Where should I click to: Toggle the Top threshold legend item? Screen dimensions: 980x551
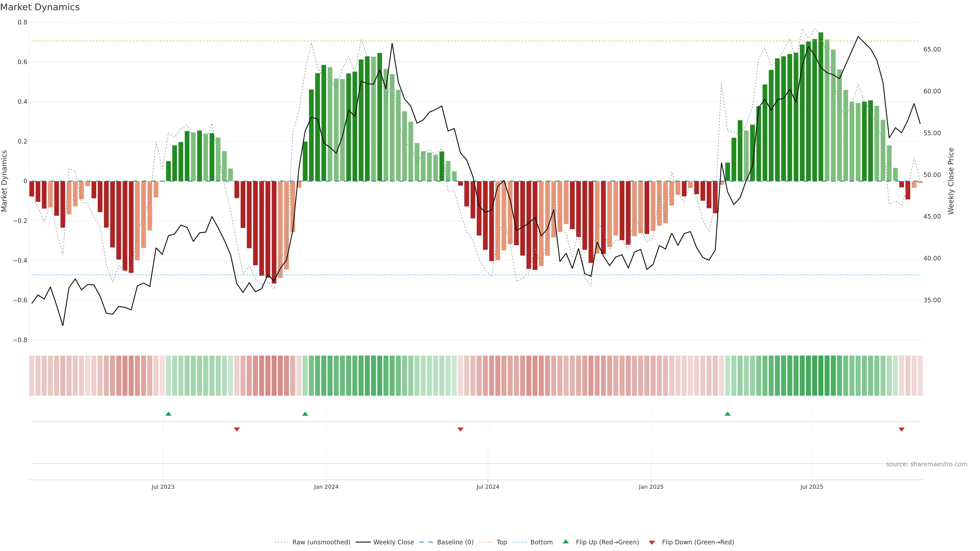[x=501, y=542]
